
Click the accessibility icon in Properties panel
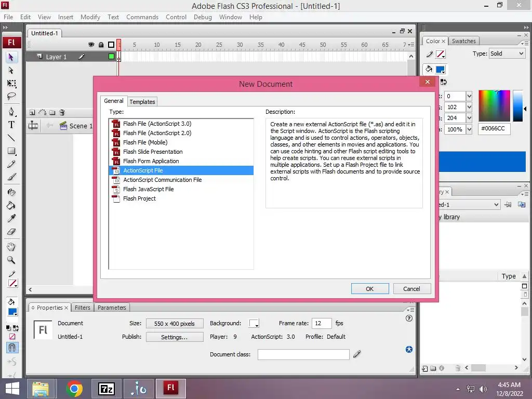tap(409, 350)
